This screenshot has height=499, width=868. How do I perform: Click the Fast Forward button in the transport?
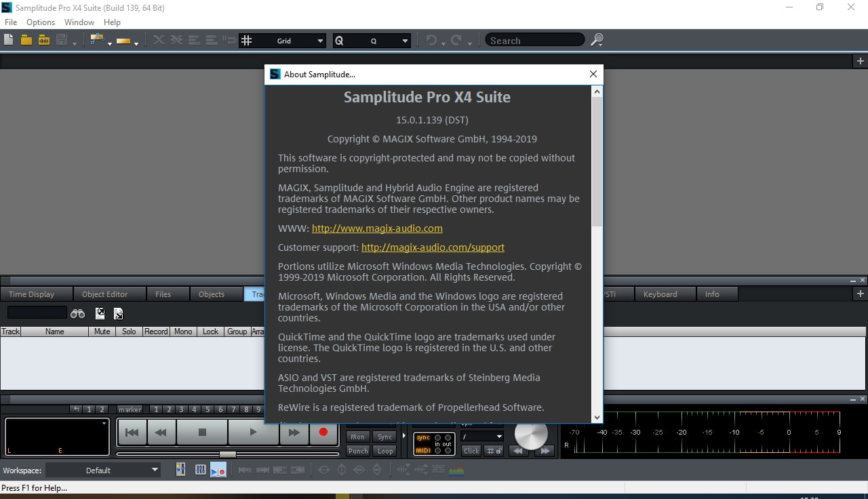[x=294, y=432]
